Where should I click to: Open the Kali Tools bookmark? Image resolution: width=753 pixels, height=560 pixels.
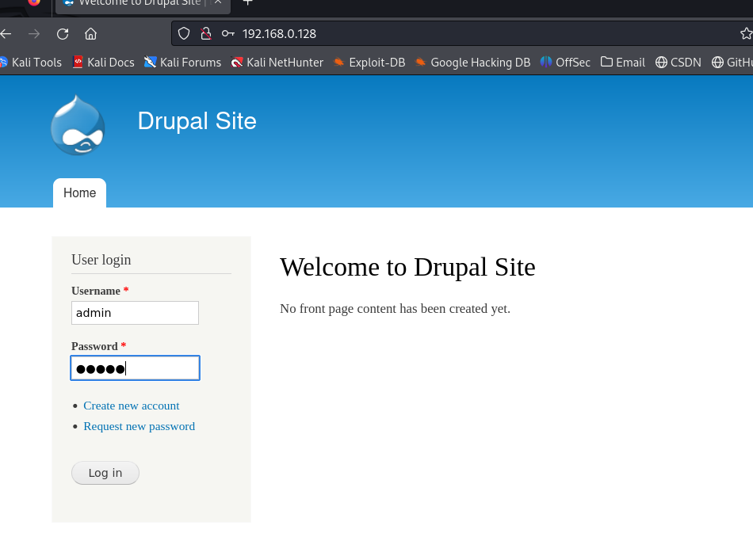[x=31, y=63]
